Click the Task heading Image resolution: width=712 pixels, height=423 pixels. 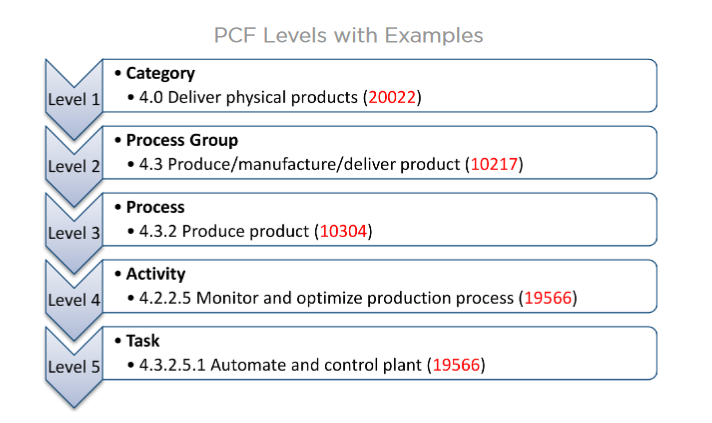coord(143,341)
